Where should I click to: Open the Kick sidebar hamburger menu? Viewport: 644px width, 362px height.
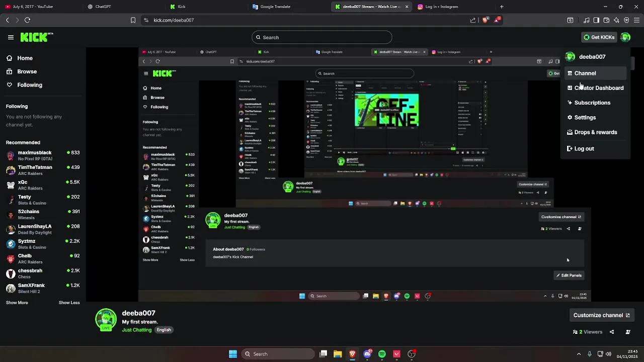click(11, 37)
